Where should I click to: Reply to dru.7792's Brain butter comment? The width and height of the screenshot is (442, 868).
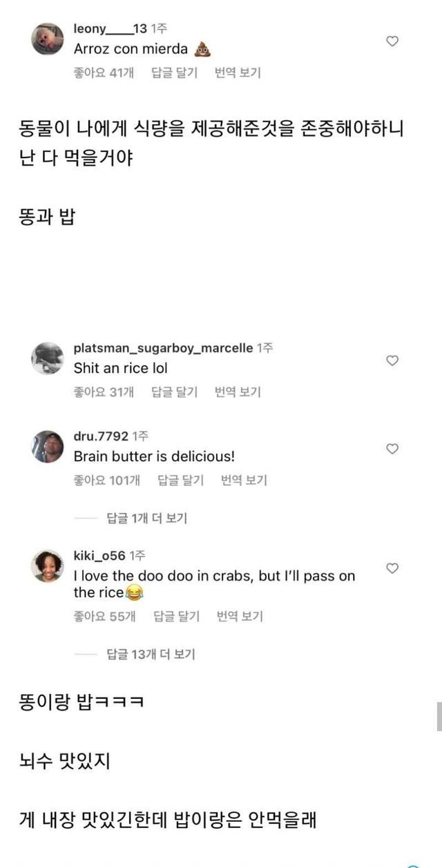pos(180,481)
